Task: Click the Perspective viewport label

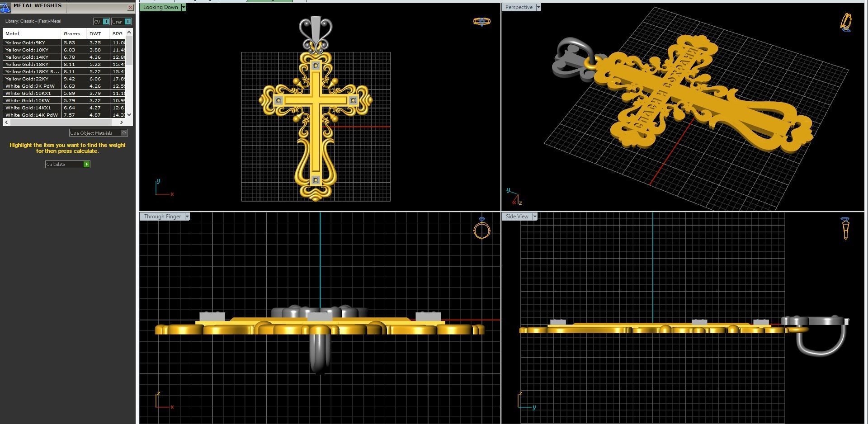Action: (519, 7)
